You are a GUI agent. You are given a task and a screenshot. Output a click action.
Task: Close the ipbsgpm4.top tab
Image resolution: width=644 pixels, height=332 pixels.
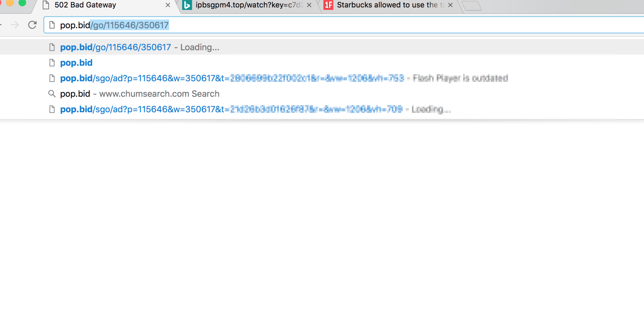(x=309, y=5)
